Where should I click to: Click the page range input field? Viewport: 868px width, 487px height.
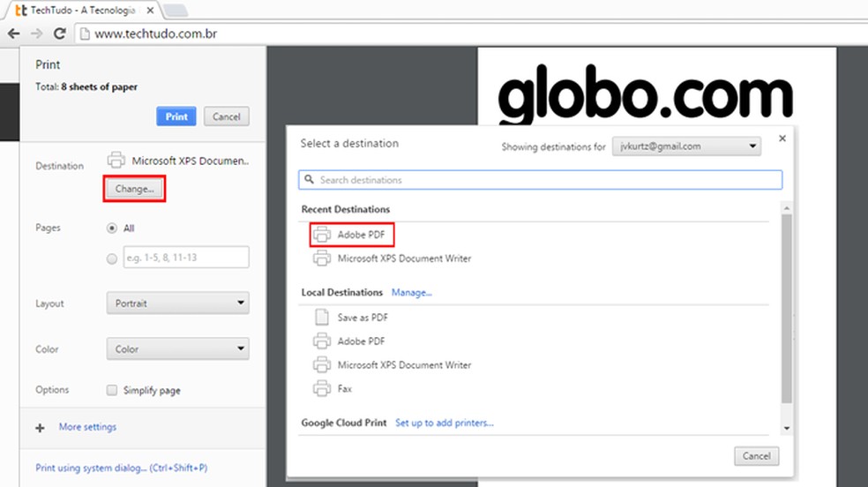[186, 258]
